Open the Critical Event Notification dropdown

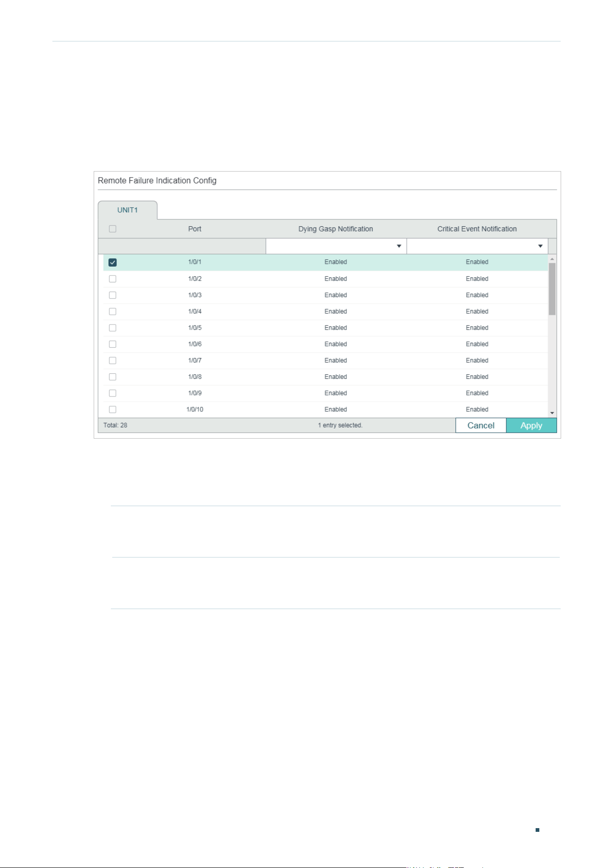(x=477, y=246)
